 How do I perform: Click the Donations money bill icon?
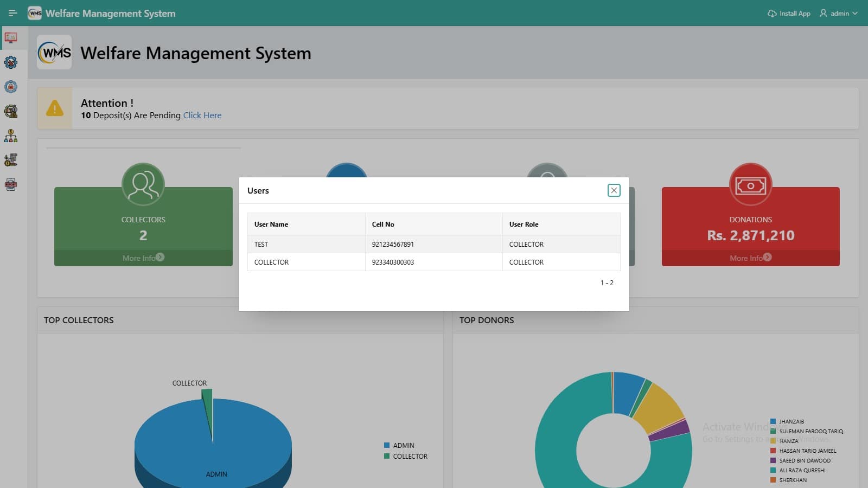[750, 185]
